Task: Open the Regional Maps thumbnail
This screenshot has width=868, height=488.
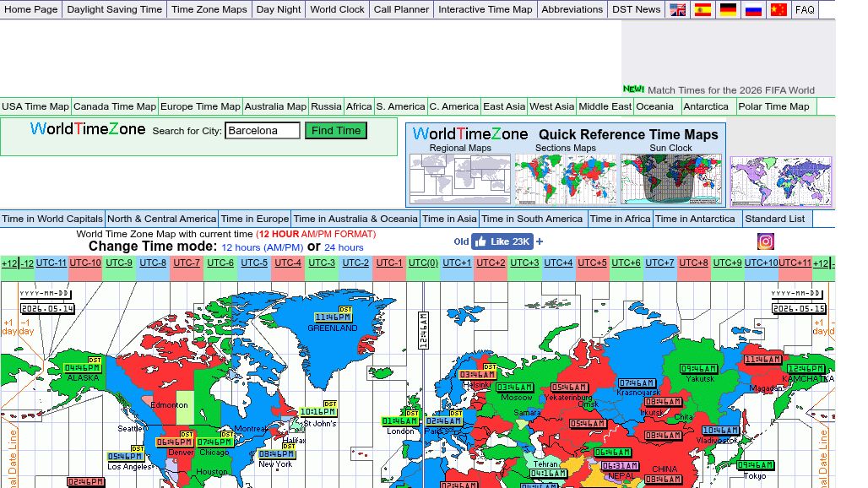Action: pyautogui.click(x=460, y=179)
